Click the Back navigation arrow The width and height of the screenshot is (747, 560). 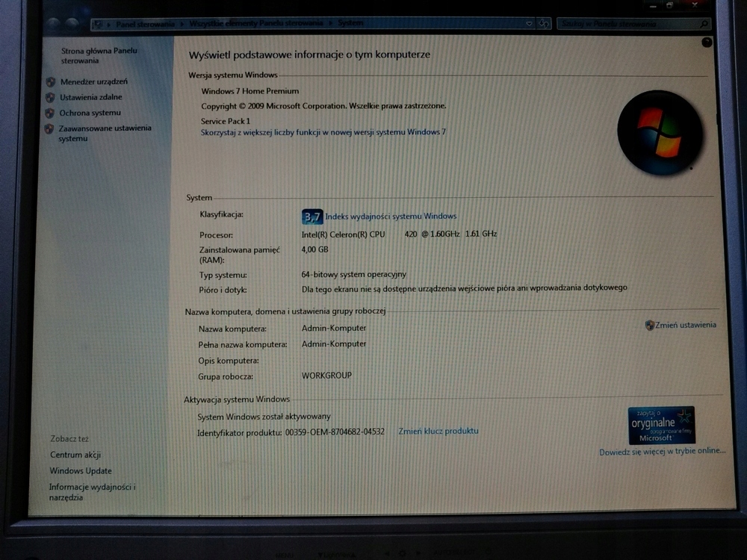point(54,23)
